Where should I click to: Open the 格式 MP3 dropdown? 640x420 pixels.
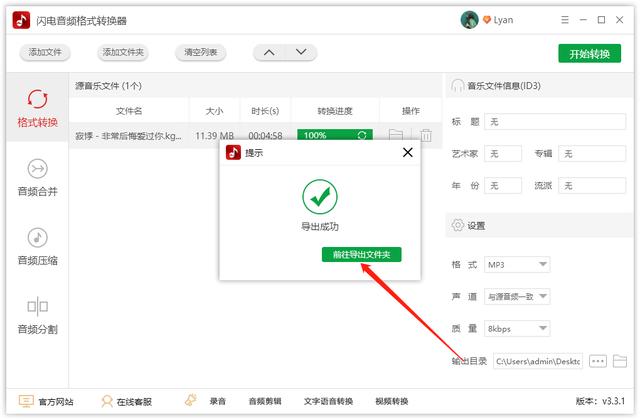pos(517,264)
